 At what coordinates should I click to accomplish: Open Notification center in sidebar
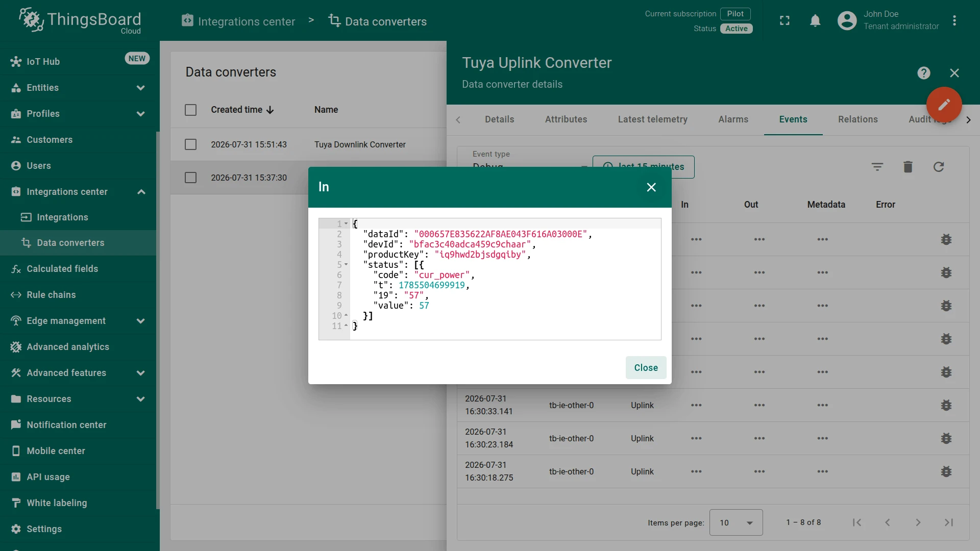coord(78,425)
